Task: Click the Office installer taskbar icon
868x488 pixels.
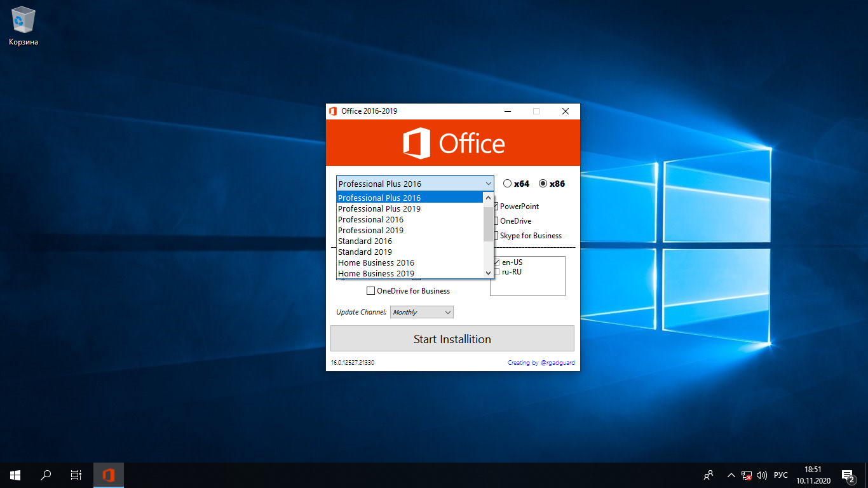Action: (109, 475)
